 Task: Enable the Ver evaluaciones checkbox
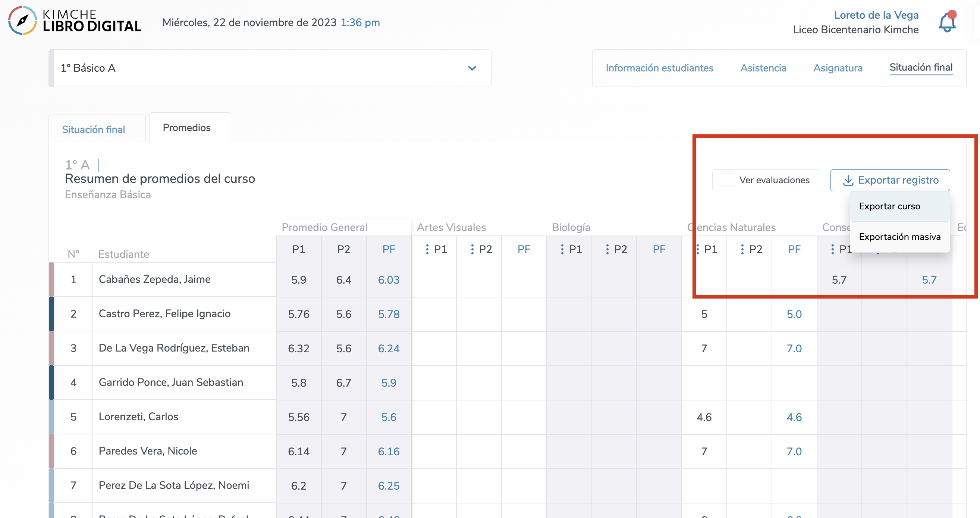pos(728,180)
